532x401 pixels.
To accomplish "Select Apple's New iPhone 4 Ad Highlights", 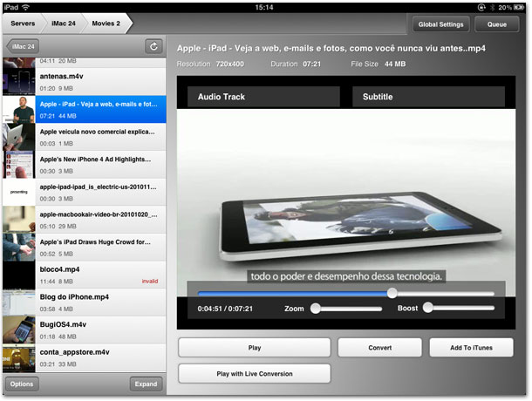I will click(x=84, y=165).
